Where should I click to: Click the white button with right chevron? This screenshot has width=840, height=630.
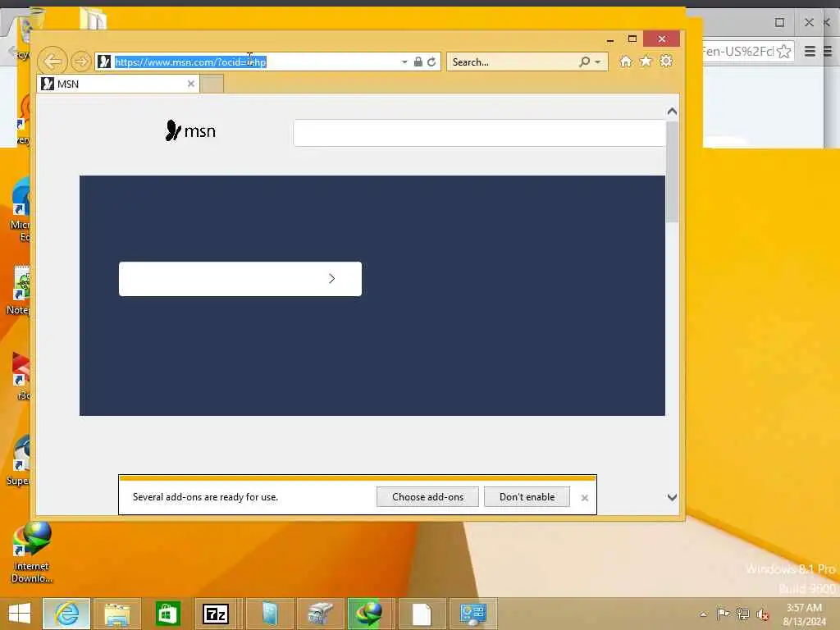(240, 279)
